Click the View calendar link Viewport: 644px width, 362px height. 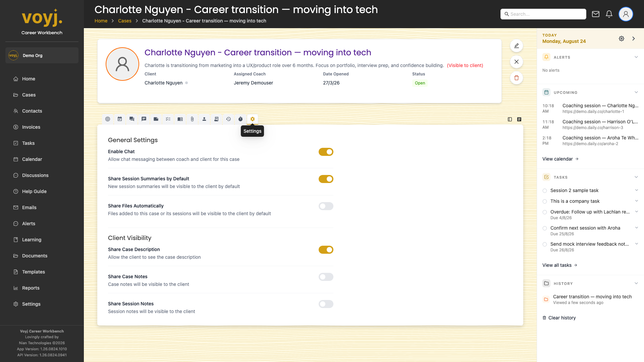coord(560,159)
